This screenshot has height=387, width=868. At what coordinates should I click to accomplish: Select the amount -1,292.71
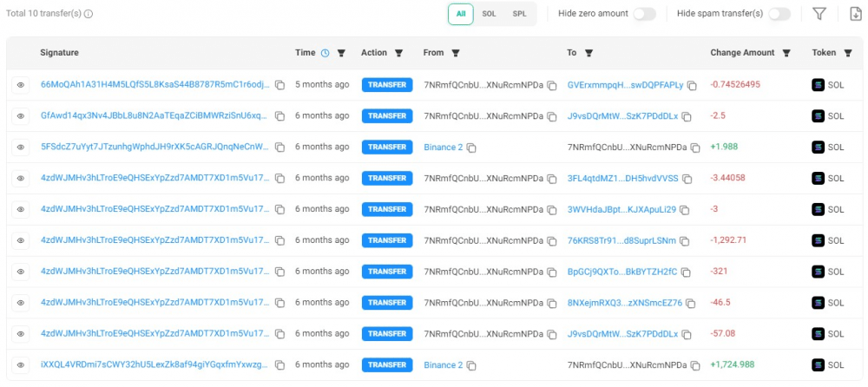(728, 240)
